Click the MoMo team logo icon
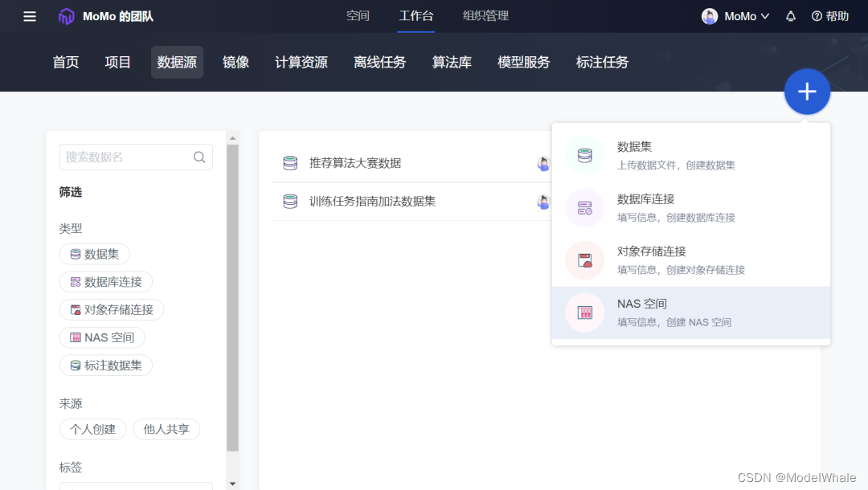This screenshot has width=868, height=490. tap(67, 17)
